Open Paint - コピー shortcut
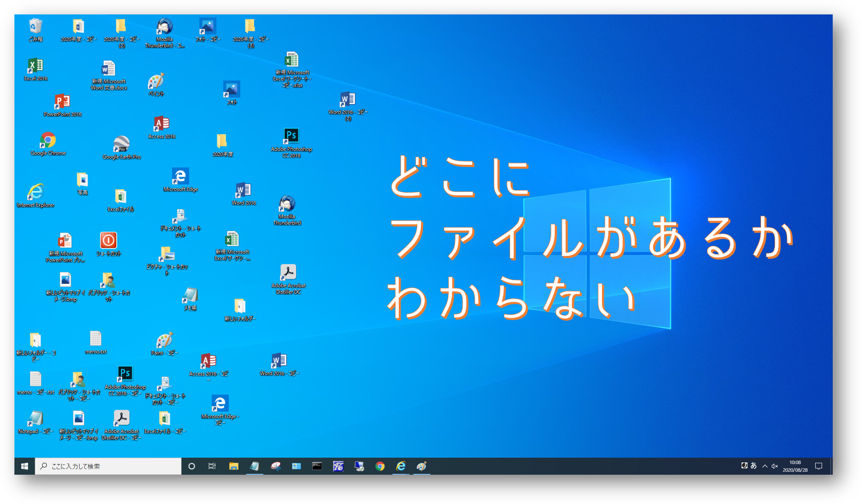Viewport: 862px width, 504px height. [x=164, y=344]
